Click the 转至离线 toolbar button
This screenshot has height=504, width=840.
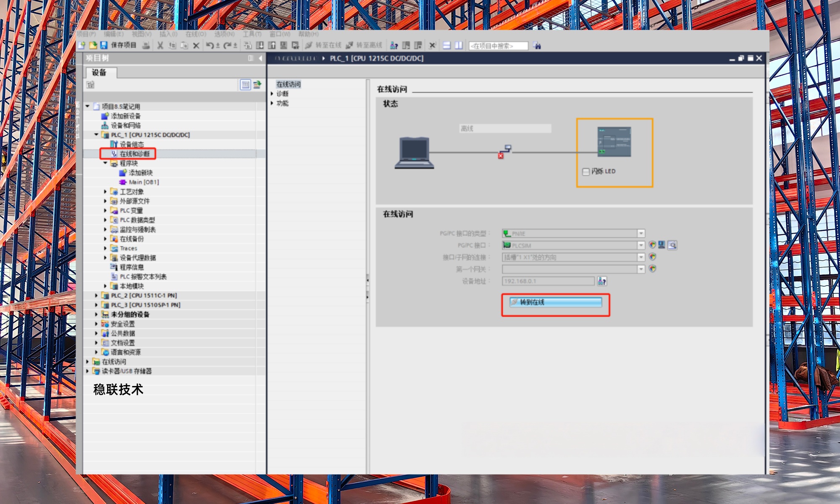tap(364, 45)
